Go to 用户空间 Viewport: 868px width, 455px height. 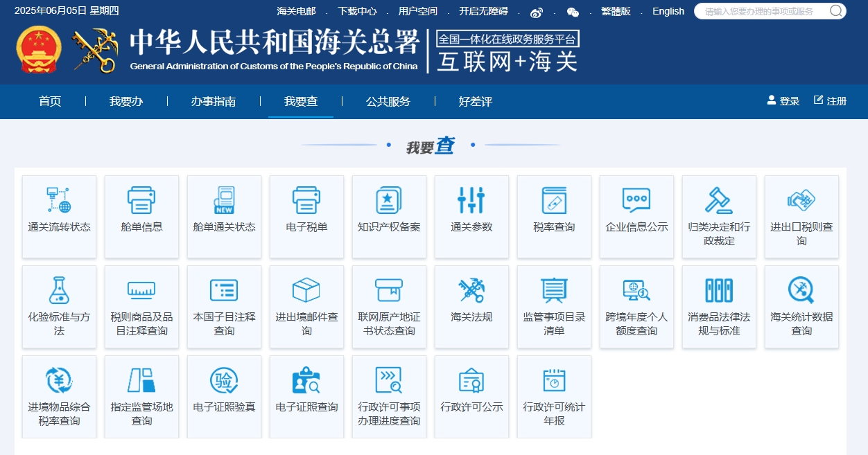(x=418, y=11)
